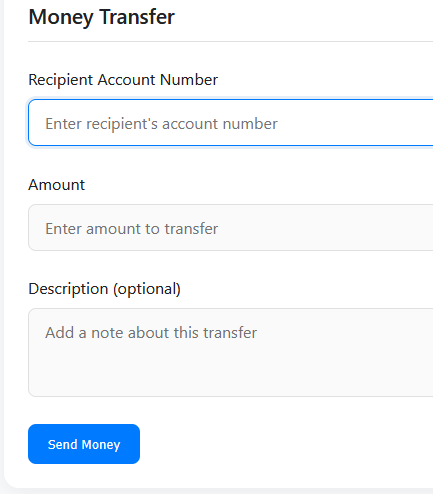Click the Description (optional) label
Viewport: 433px width, 494px height.
(104, 289)
